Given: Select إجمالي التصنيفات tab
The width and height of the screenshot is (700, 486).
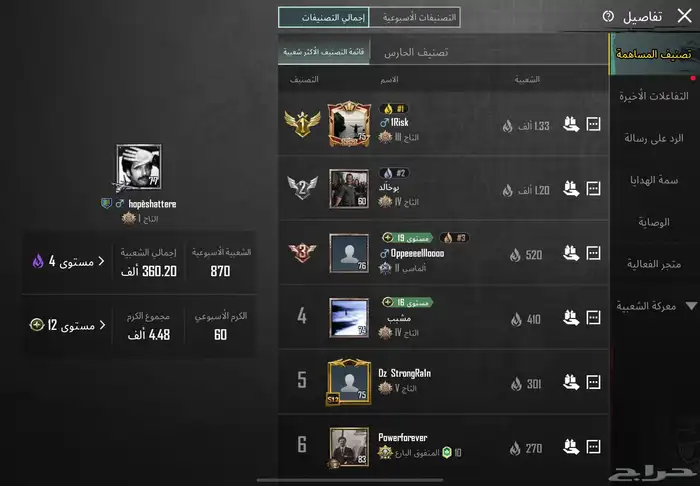Looking at the screenshot, I should [324, 17].
